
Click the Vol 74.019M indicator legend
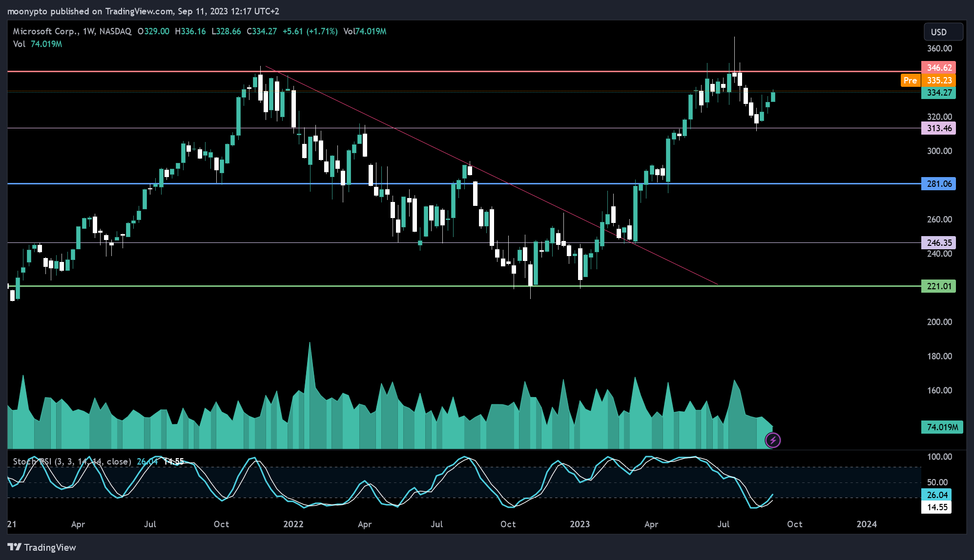click(x=38, y=44)
